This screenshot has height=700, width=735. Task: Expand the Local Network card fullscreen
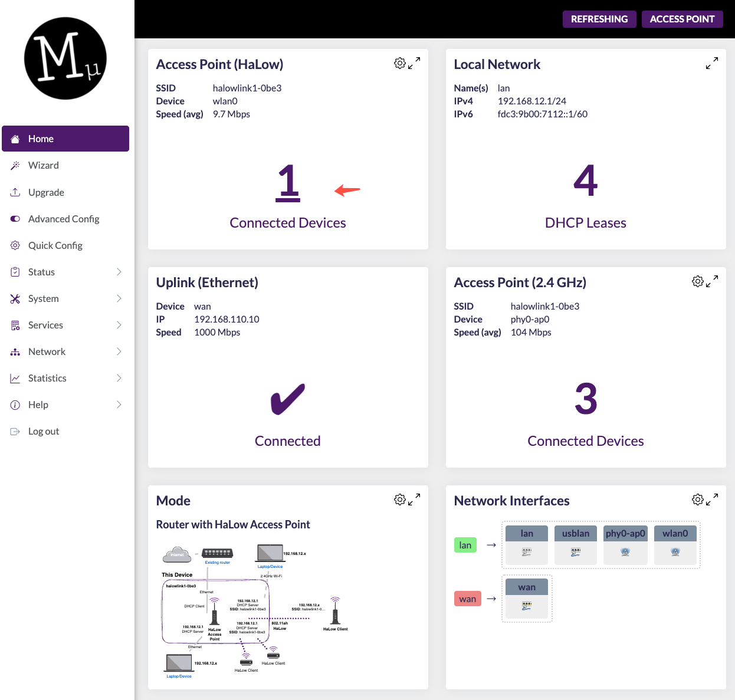pos(712,63)
